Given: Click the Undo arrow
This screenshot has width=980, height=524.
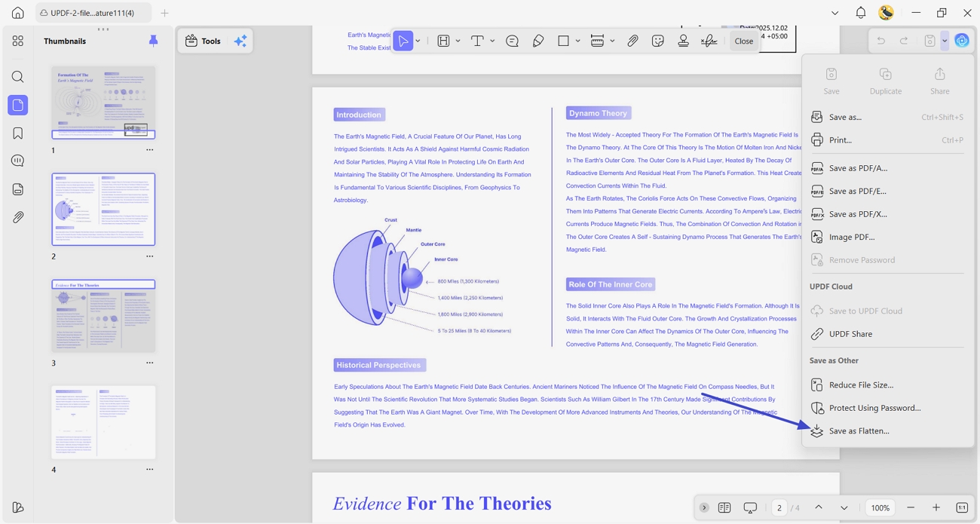Looking at the screenshot, I should (x=880, y=41).
